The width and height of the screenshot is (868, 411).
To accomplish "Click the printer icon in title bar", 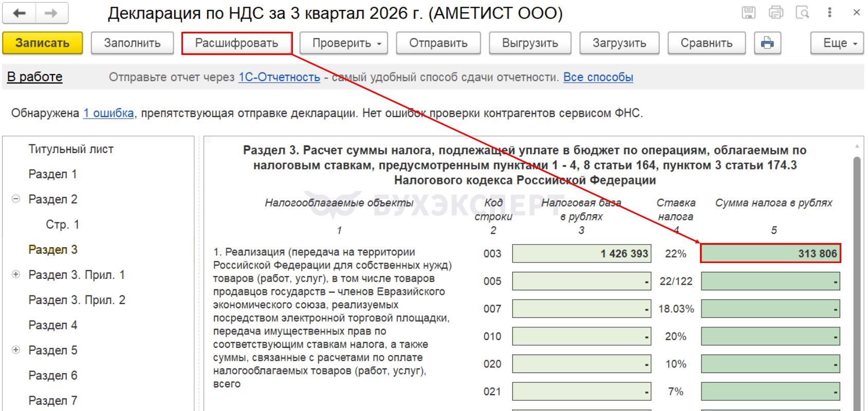I will point(776,12).
